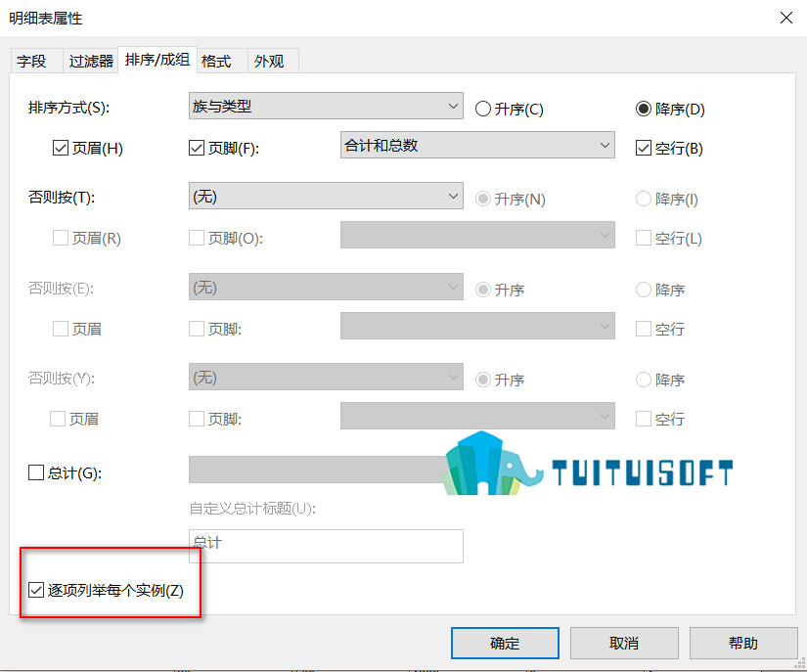Check the 总计(G) checkbox
The image size is (807, 672).
[36, 472]
